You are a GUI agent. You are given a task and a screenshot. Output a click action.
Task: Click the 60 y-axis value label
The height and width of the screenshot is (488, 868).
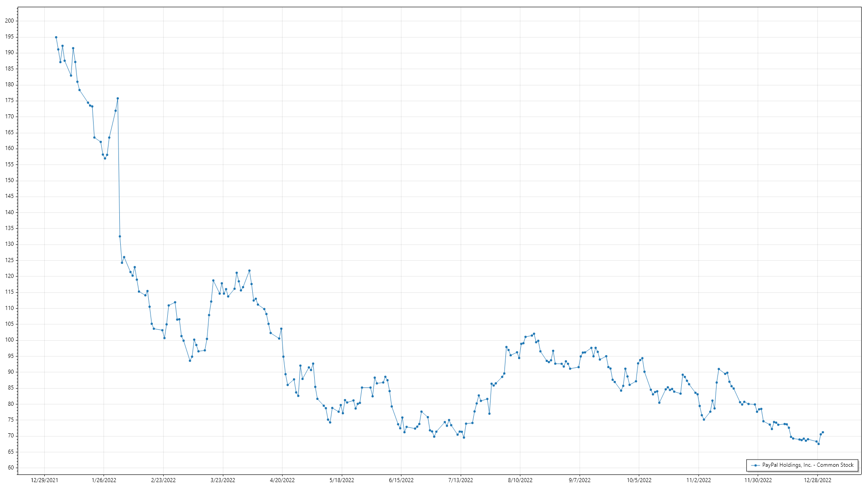tap(11, 468)
